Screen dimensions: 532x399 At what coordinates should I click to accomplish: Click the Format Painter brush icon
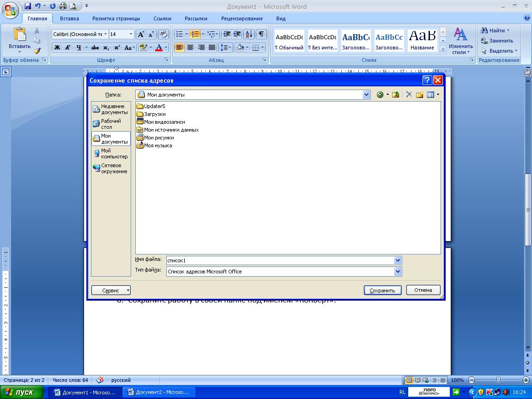pos(36,50)
